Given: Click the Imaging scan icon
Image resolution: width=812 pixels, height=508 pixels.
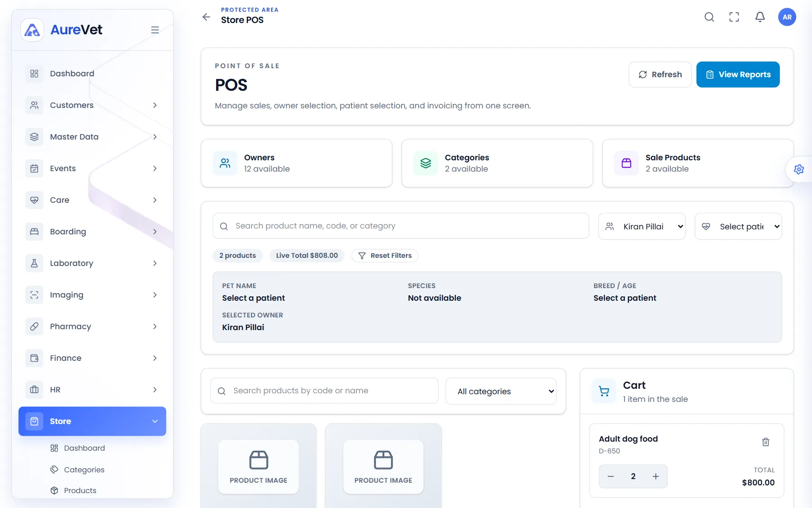Looking at the screenshot, I should pos(34,295).
